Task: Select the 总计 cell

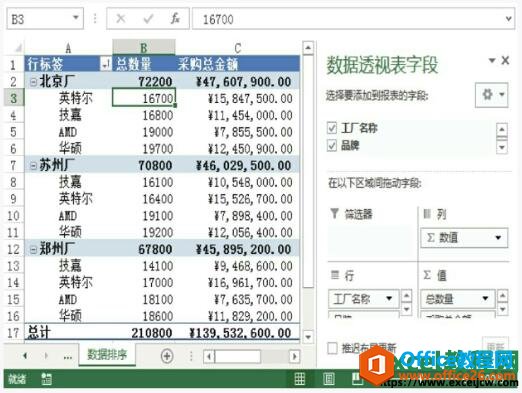Action: tap(68, 332)
